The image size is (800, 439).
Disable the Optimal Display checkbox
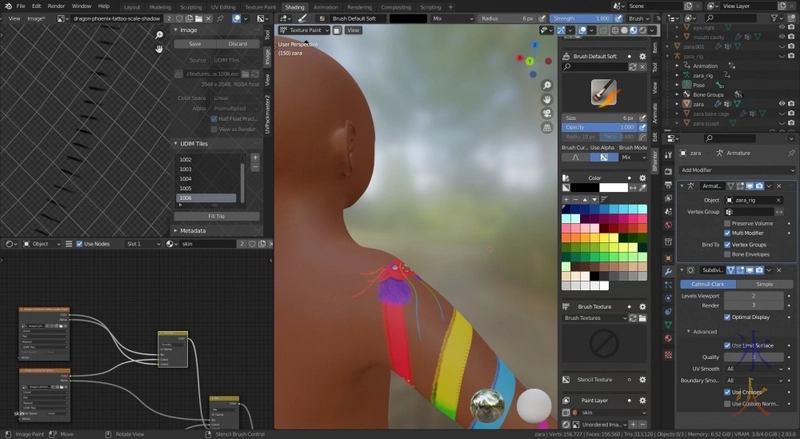click(x=727, y=316)
